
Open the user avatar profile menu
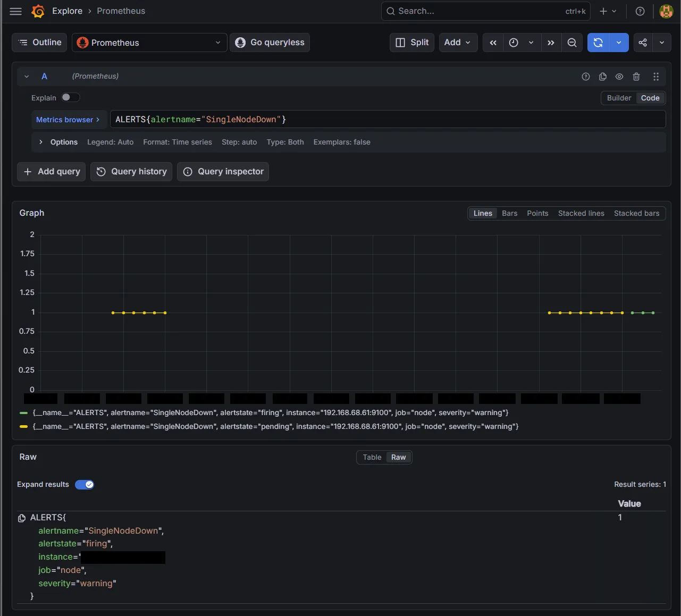[666, 11]
